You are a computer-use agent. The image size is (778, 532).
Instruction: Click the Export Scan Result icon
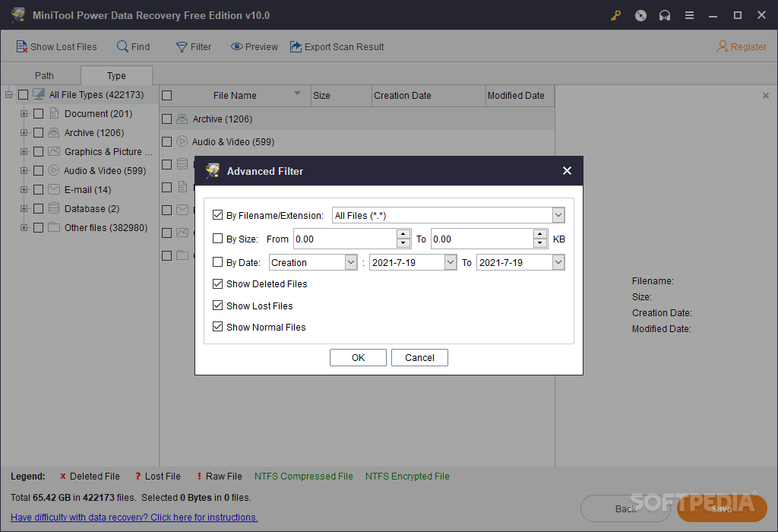(296, 46)
